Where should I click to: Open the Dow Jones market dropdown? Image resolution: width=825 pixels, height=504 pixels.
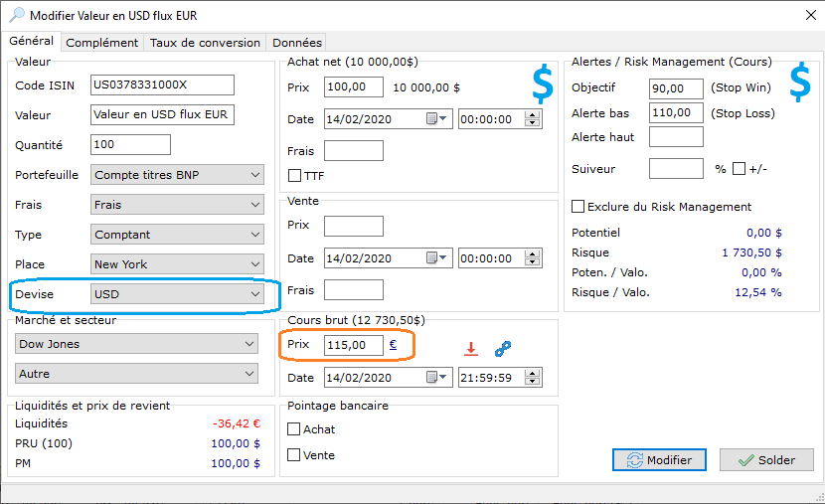tap(136, 344)
